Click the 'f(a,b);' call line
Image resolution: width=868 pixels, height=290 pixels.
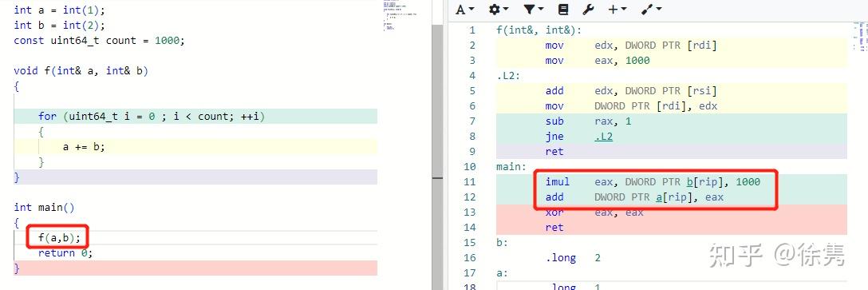59,238
